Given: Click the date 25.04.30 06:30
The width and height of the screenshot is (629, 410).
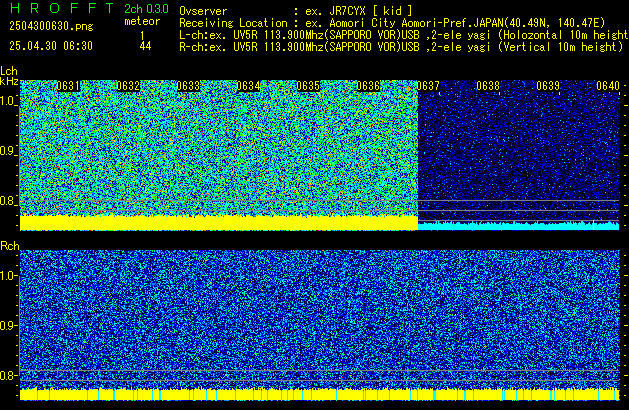Looking at the screenshot, I should (x=51, y=46).
